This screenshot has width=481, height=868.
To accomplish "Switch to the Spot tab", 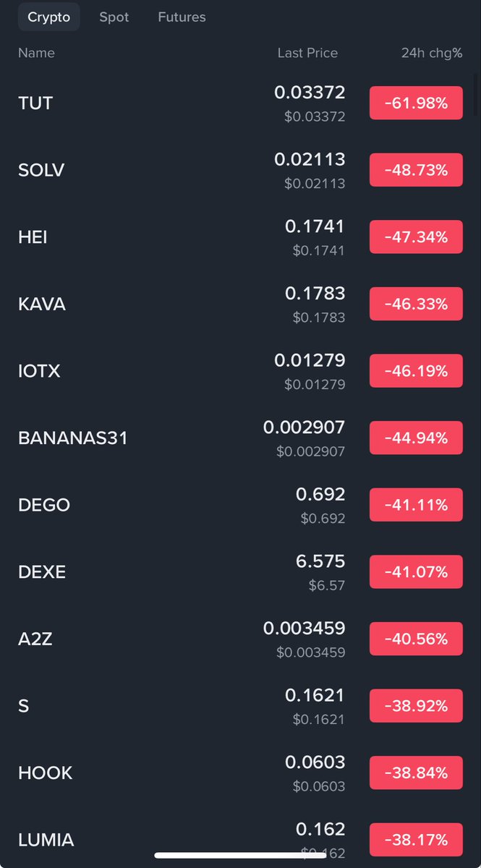I will point(114,17).
